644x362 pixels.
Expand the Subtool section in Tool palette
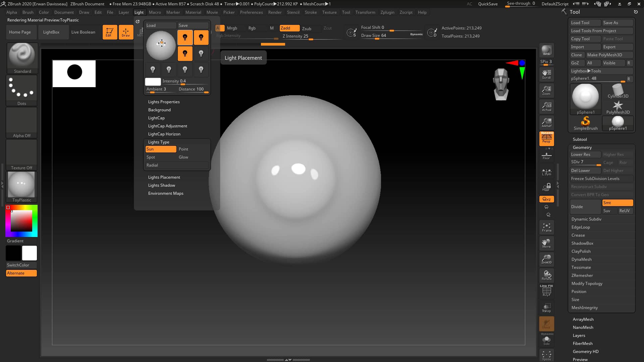point(580,139)
